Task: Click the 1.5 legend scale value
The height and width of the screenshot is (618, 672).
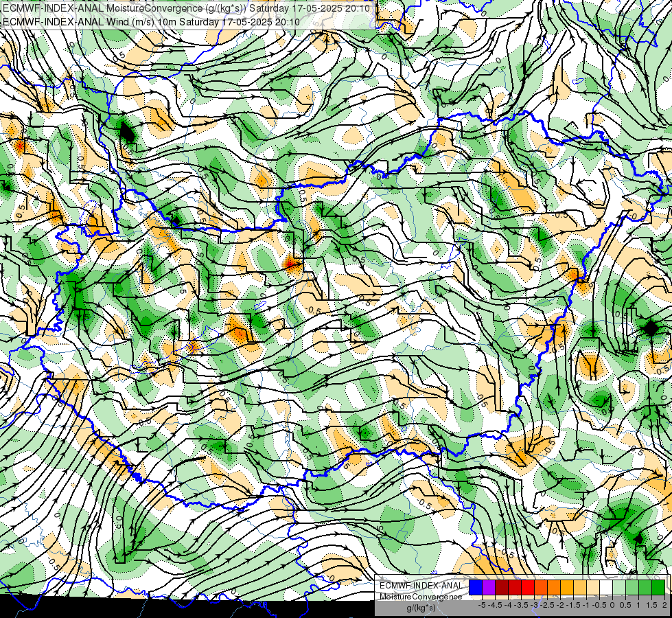Action: (x=651, y=605)
